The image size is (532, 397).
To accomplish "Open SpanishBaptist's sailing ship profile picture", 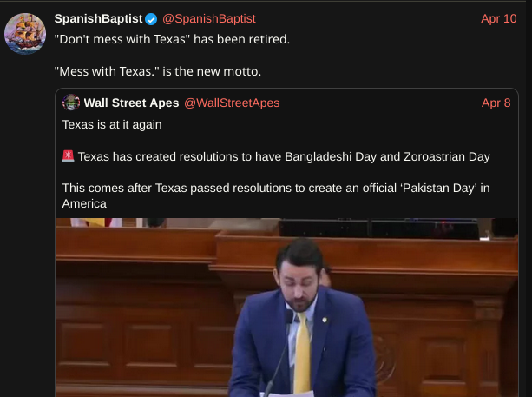I will (x=25, y=34).
